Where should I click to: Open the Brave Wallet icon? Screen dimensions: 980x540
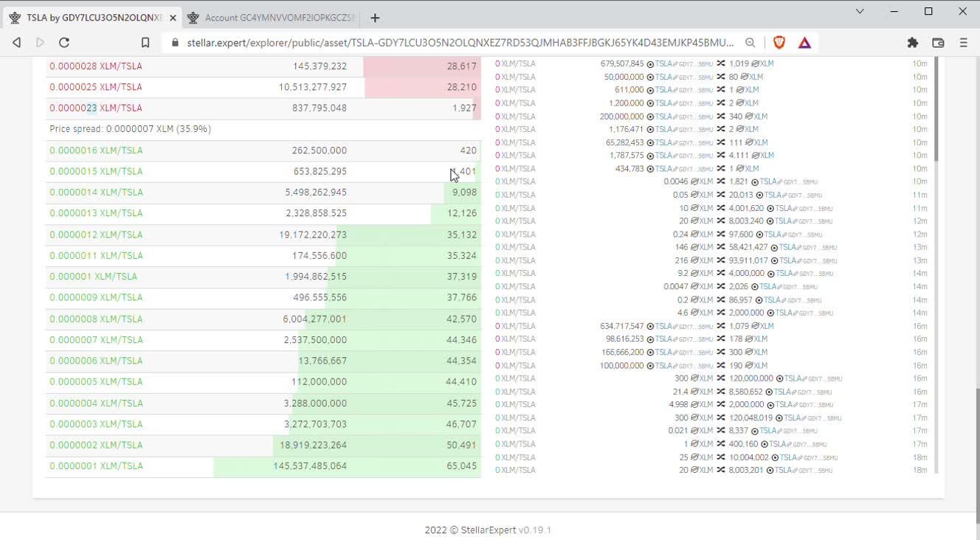(x=938, y=43)
